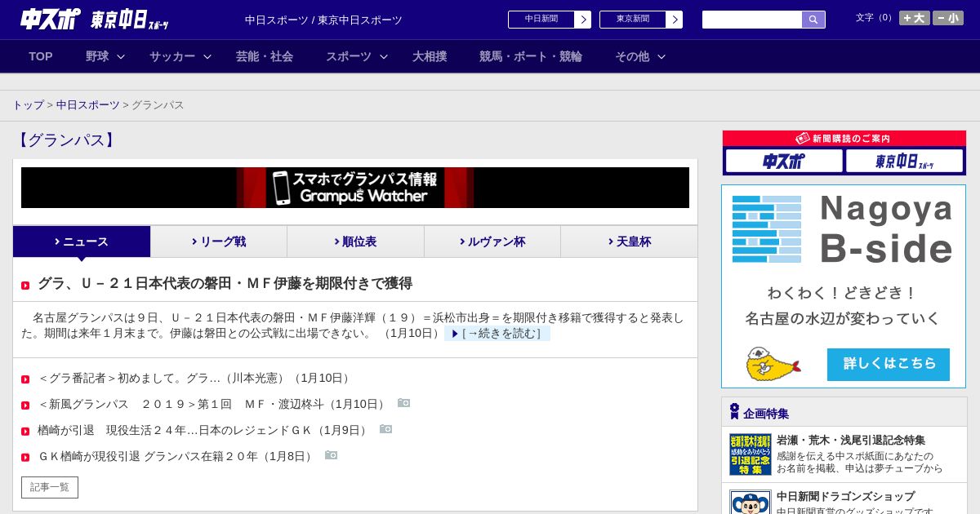Increase text size with ＋大 button

[x=914, y=18]
